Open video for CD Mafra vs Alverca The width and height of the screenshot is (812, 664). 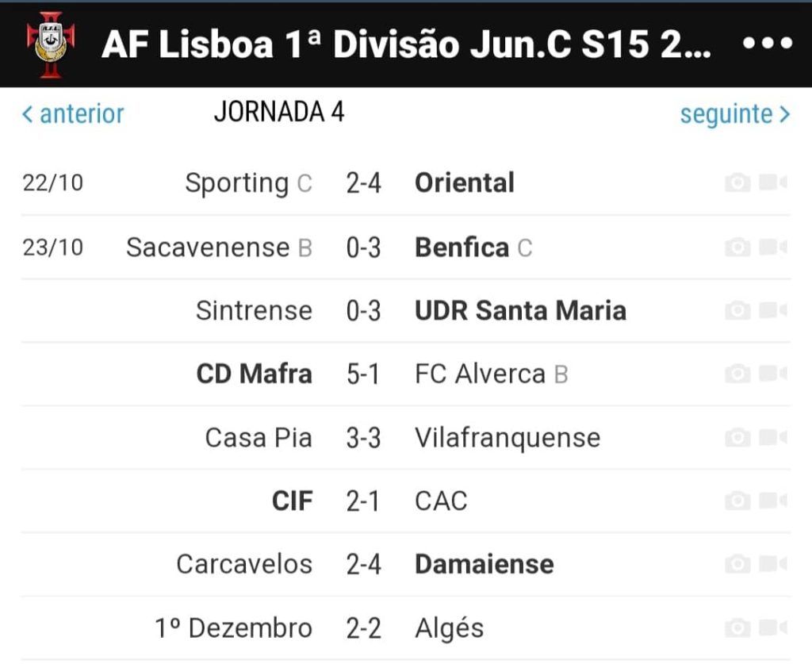(773, 374)
